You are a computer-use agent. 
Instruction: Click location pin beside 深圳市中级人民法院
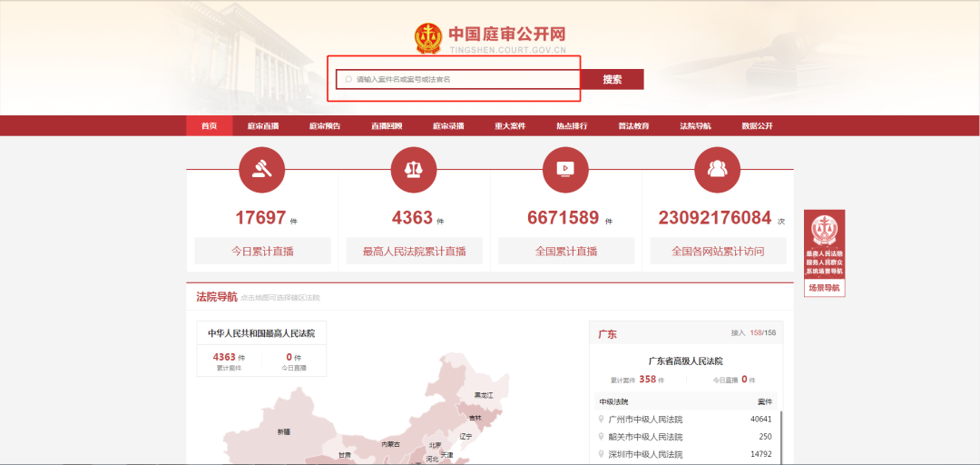(602, 454)
